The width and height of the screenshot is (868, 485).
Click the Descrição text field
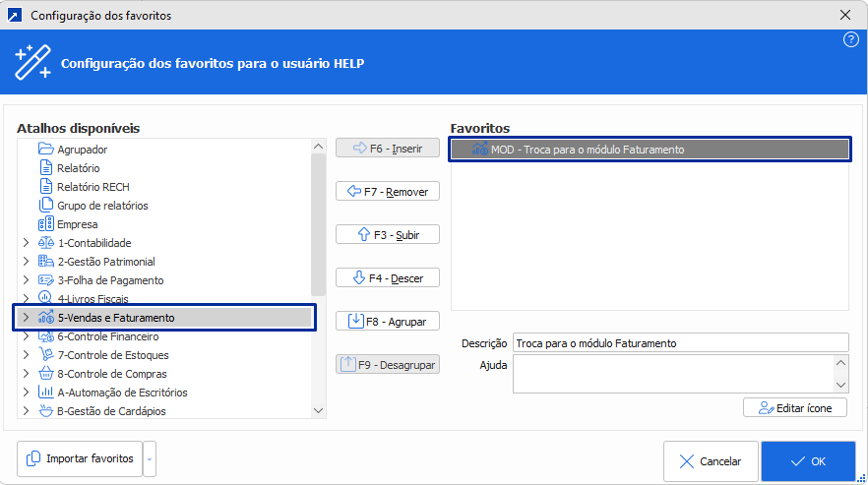pyautogui.click(x=679, y=342)
